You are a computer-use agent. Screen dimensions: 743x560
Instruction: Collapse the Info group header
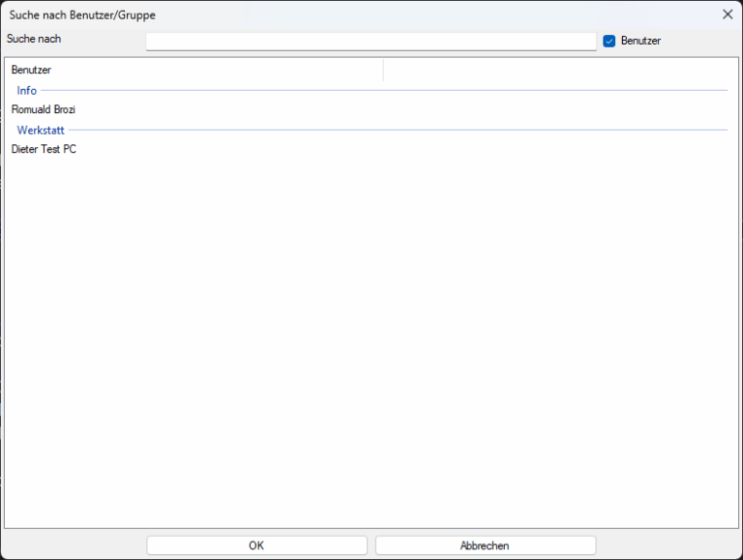[27, 91]
